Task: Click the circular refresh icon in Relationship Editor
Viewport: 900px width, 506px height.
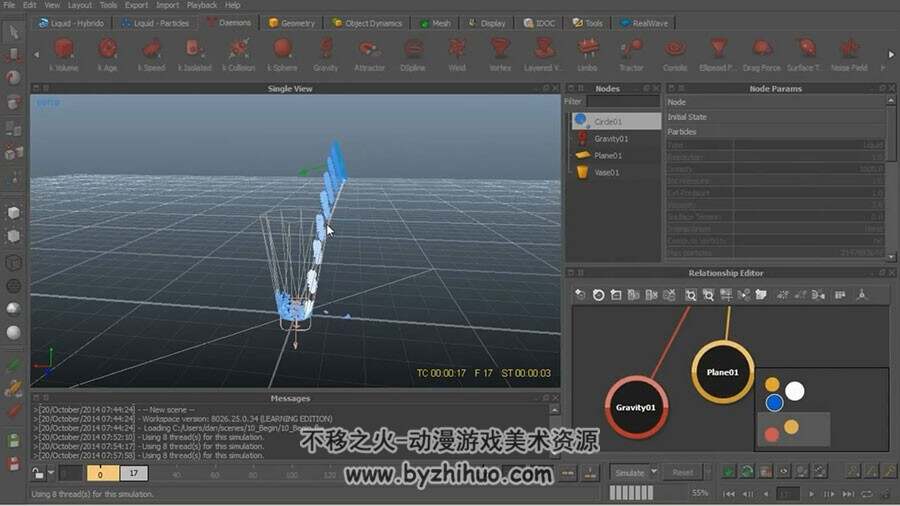Action: (598, 295)
